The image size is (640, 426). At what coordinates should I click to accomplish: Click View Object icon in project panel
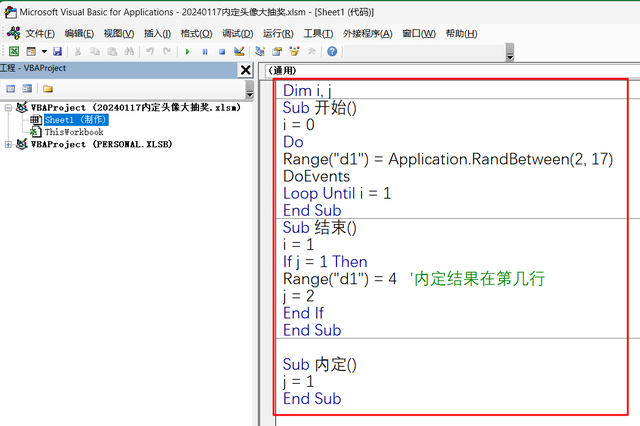(x=27, y=89)
